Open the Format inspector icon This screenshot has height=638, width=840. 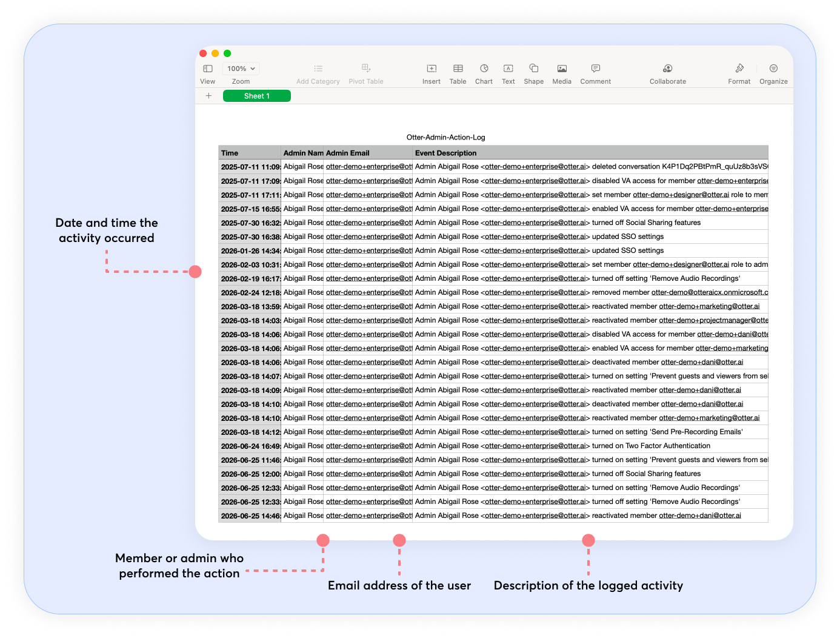pos(739,69)
